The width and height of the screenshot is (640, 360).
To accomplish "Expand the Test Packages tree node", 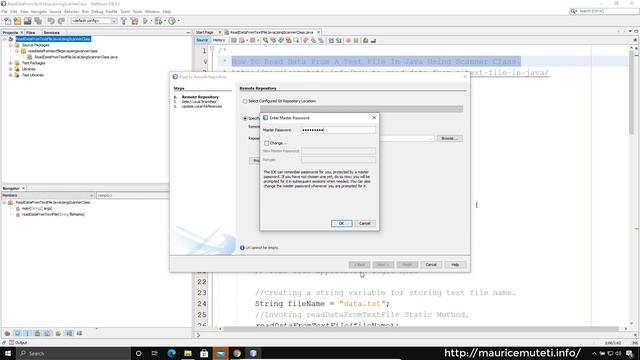I will (x=11, y=63).
